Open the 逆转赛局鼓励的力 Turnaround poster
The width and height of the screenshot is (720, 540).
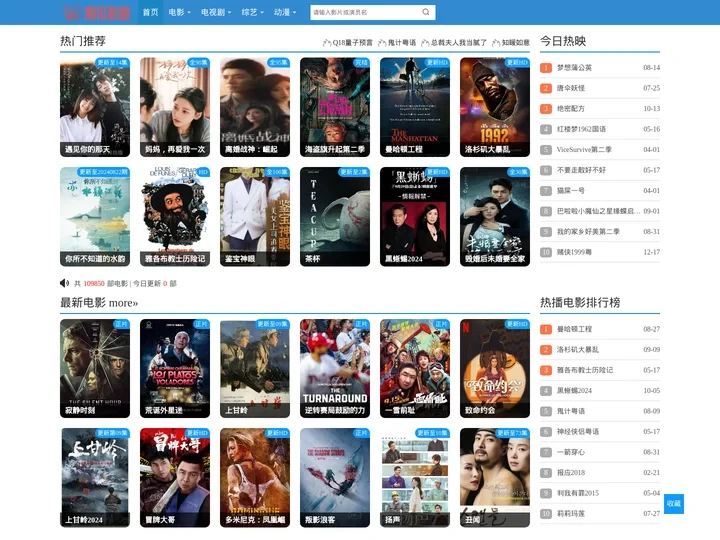(x=335, y=368)
